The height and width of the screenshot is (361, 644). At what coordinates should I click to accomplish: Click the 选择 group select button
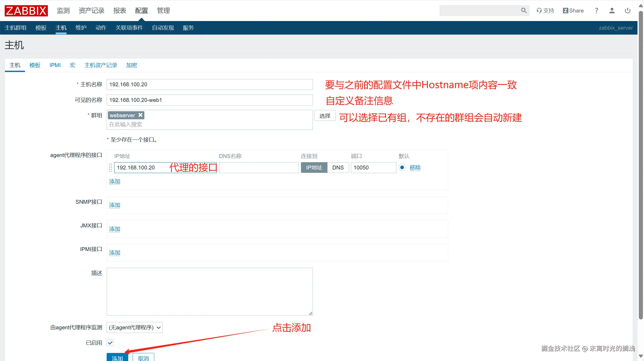(x=325, y=116)
